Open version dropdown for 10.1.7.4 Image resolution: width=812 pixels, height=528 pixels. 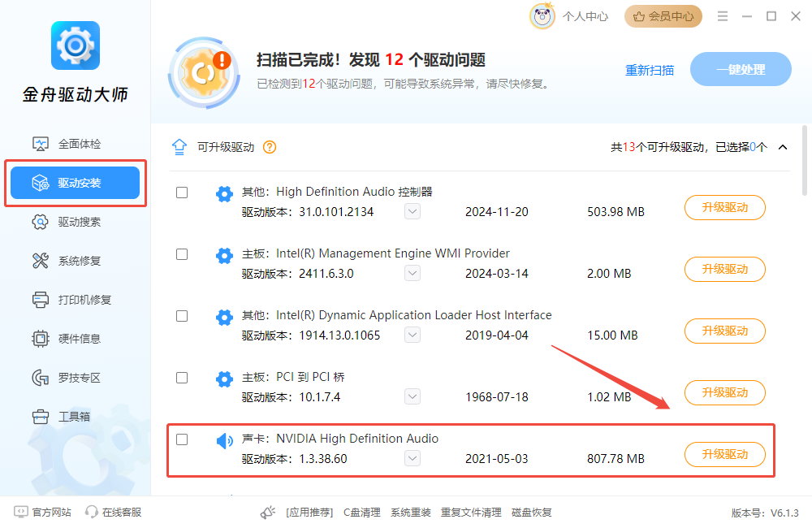click(412, 396)
